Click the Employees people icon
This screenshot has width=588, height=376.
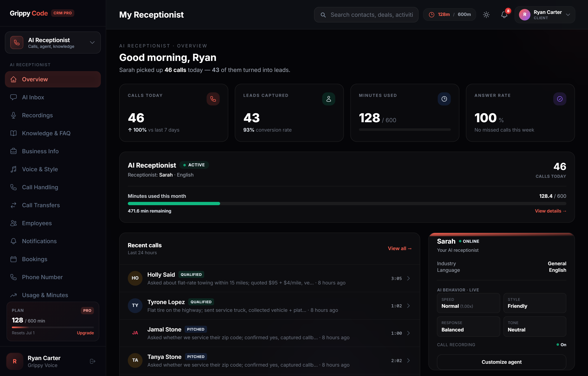point(13,223)
